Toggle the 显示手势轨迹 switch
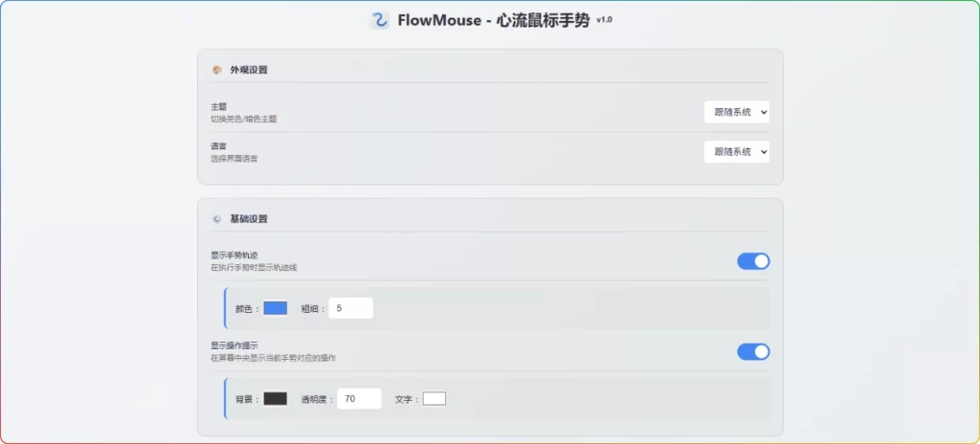 point(753,261)
